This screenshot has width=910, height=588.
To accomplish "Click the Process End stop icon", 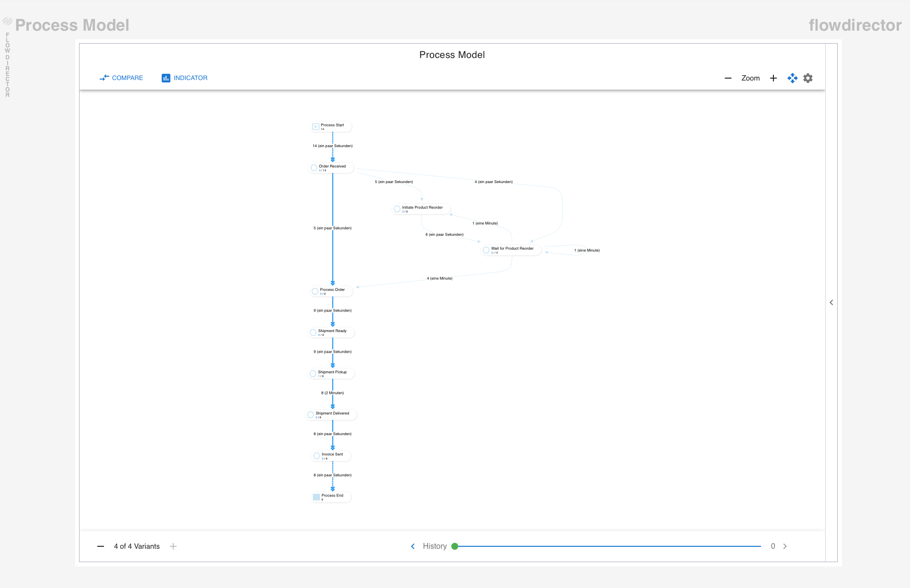I will (316, 497).
